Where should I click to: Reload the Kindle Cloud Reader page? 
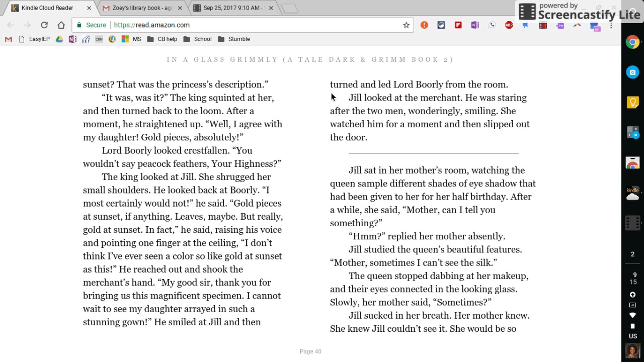pos(44,25)
